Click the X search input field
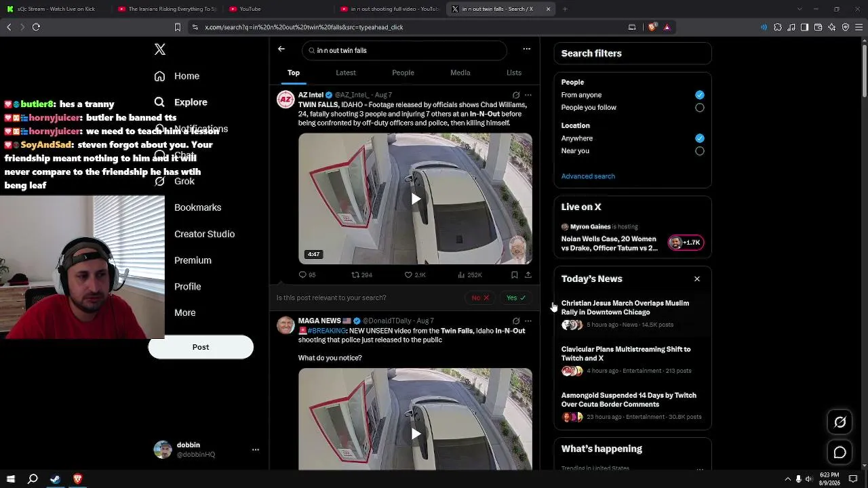 pyautogui.click(x=405, y=50)
